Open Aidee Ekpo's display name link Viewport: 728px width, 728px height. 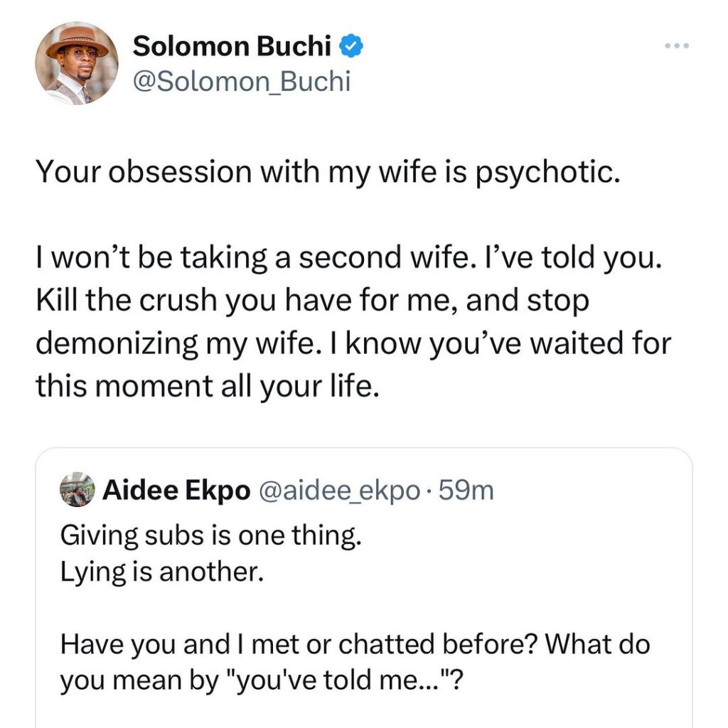coord(176,490)
